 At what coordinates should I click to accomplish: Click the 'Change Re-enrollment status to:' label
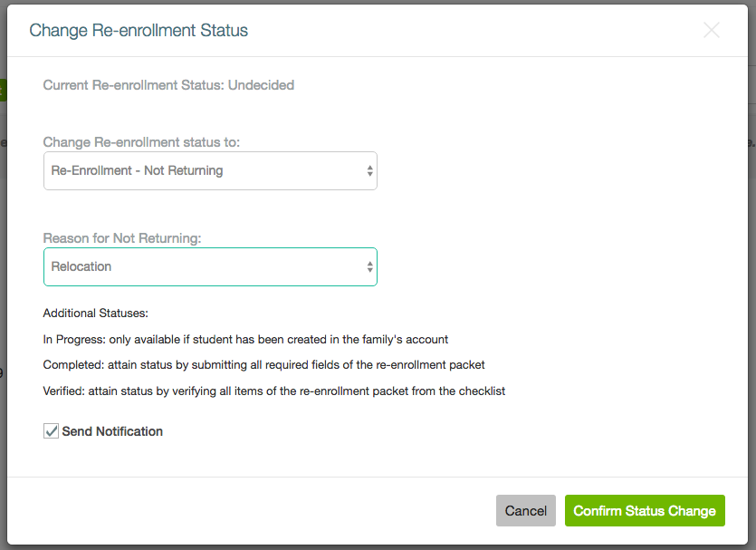(x=141, y=142)
